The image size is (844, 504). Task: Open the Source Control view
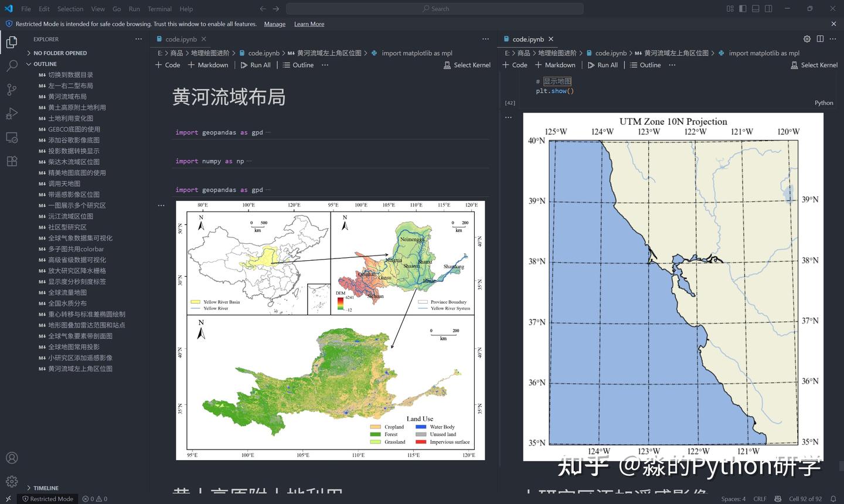point(12,90)
